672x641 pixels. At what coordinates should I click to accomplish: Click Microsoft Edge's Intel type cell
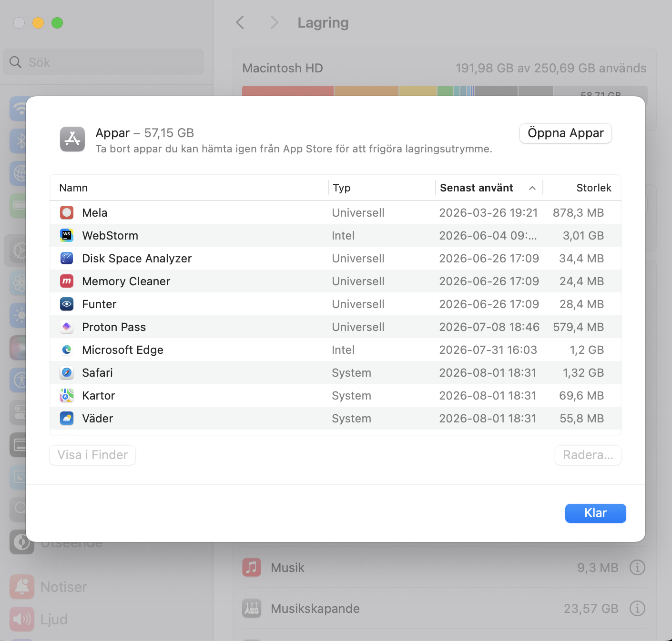tap(343, 350)
